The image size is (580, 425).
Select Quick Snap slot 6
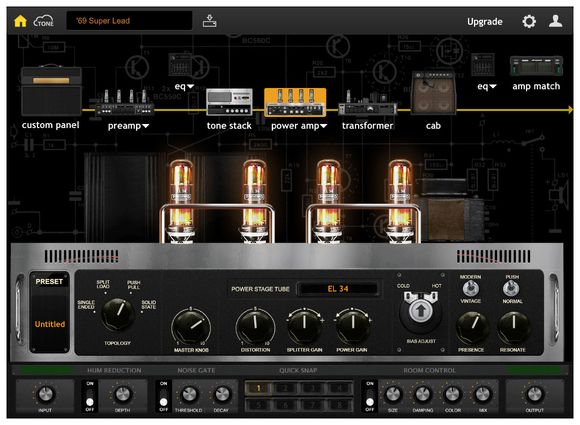(x=286, y=405)
